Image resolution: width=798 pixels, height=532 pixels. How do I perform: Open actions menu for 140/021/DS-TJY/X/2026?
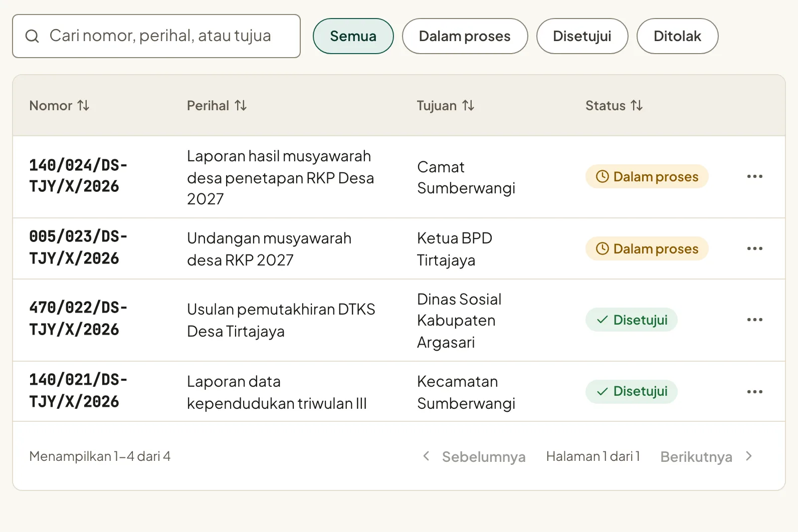coord(754,392)
